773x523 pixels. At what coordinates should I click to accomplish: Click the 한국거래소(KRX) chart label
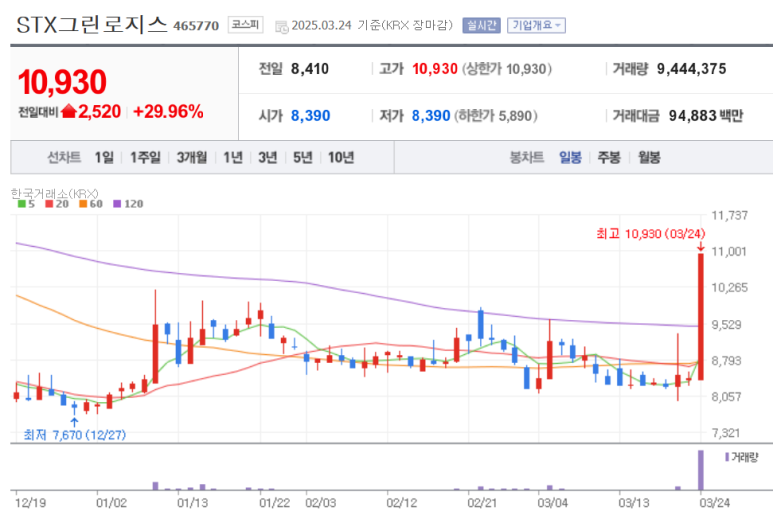pos(54,193)
